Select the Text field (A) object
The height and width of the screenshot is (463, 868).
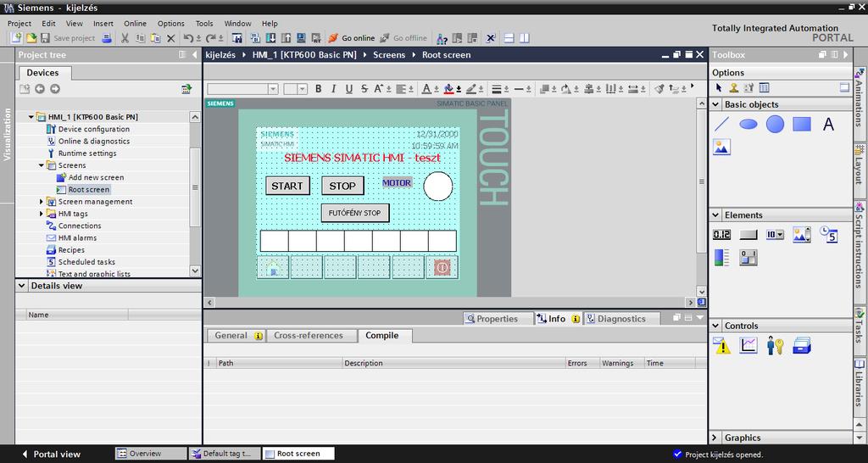pyautogui.click(x=828, y=124)
